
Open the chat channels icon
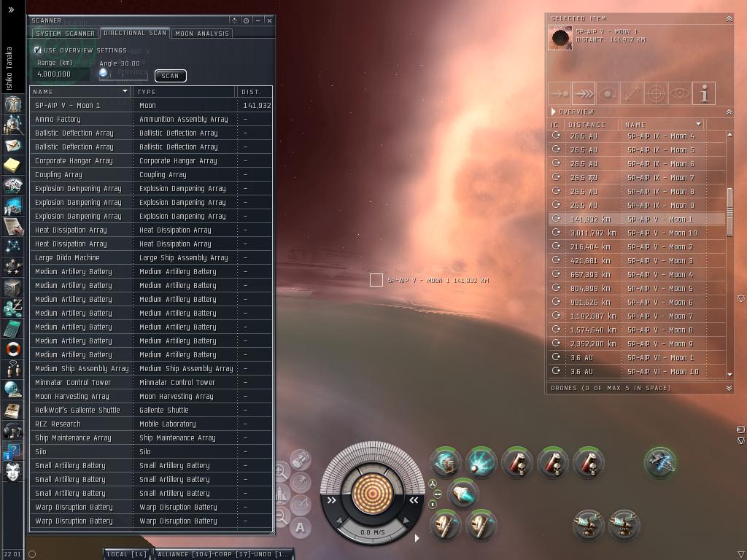[x=13, y=369]
